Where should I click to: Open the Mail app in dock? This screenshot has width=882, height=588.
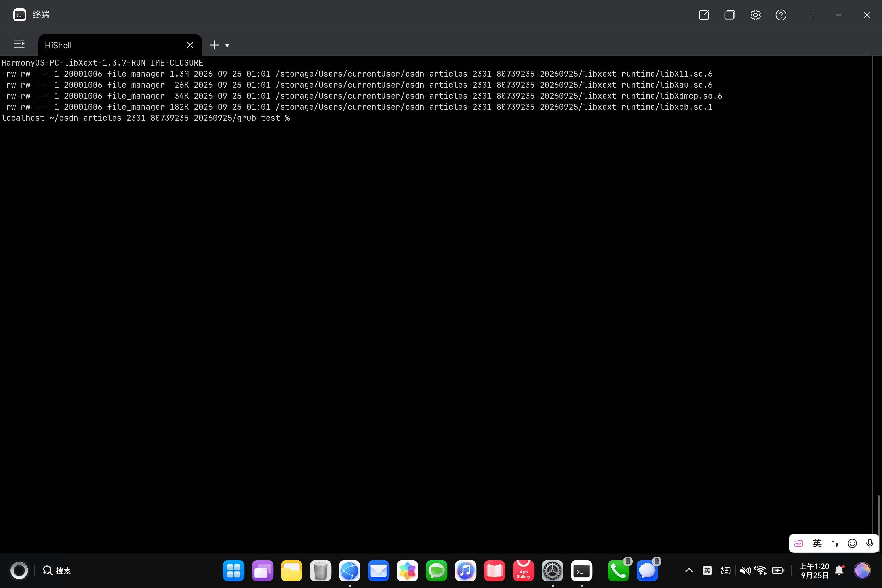pyautogui.click(x=378, y=570)
